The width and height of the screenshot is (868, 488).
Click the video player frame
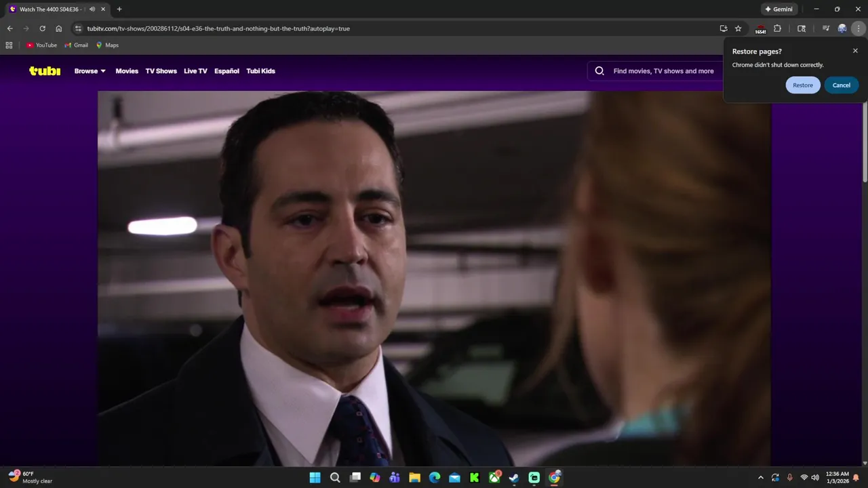tap(434, 278)
